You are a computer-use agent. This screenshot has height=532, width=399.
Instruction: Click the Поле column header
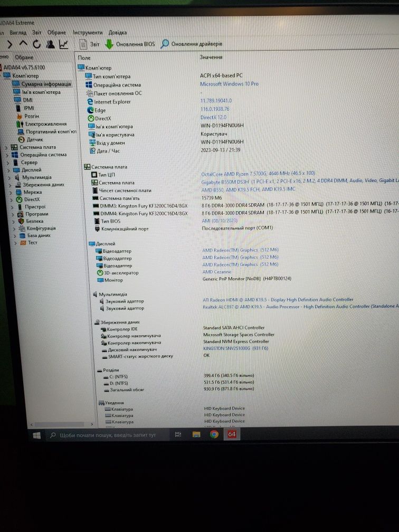tap(84, 58)
